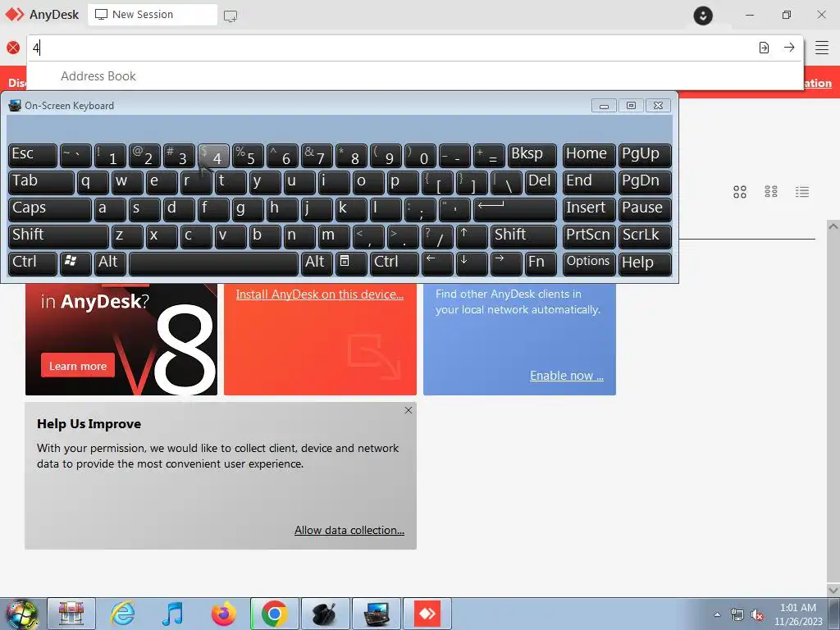Screen dimensions: 840x630
Task: Toggle the Caps key on On-Screen Keyboard
Action: [50, 209]
